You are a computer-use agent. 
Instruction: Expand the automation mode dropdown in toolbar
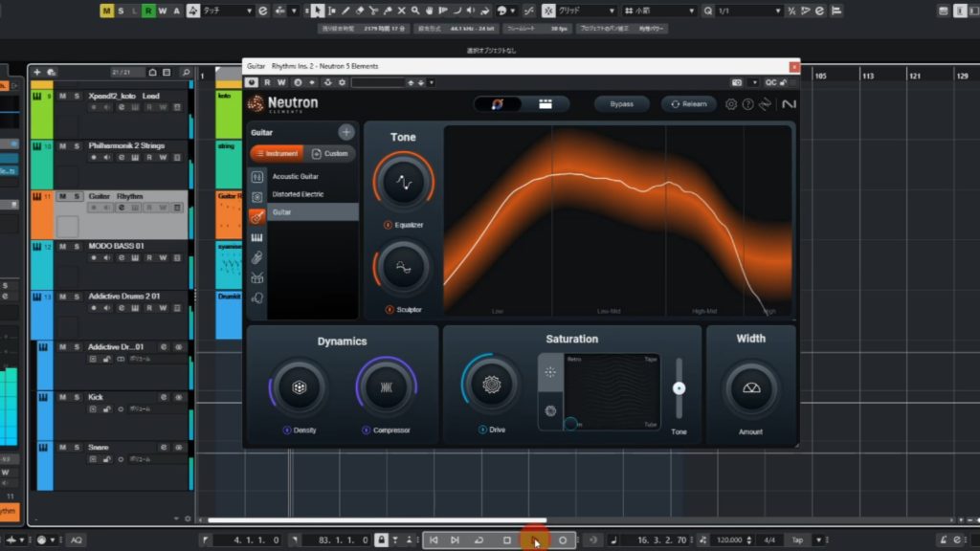[x=228, y=11]
